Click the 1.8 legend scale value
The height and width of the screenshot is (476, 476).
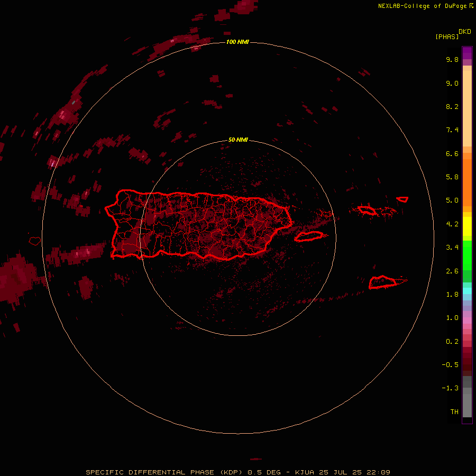coord(452,295)
